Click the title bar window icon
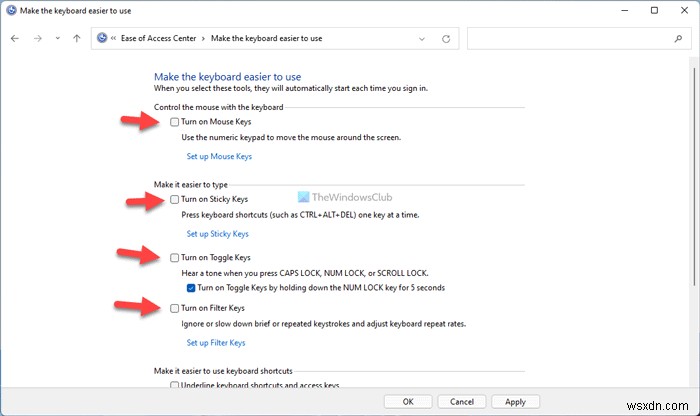The image size is (700, 416). coord(11,10)
